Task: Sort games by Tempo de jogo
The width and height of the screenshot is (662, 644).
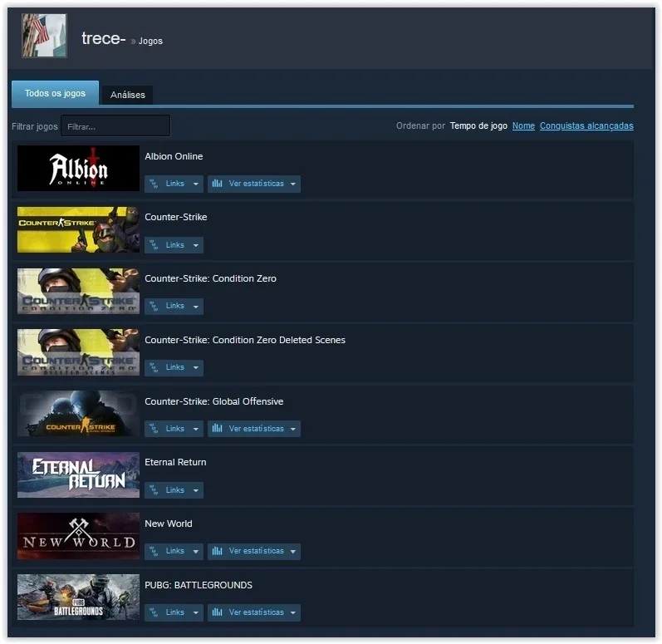Action: [x=478, y=125]
